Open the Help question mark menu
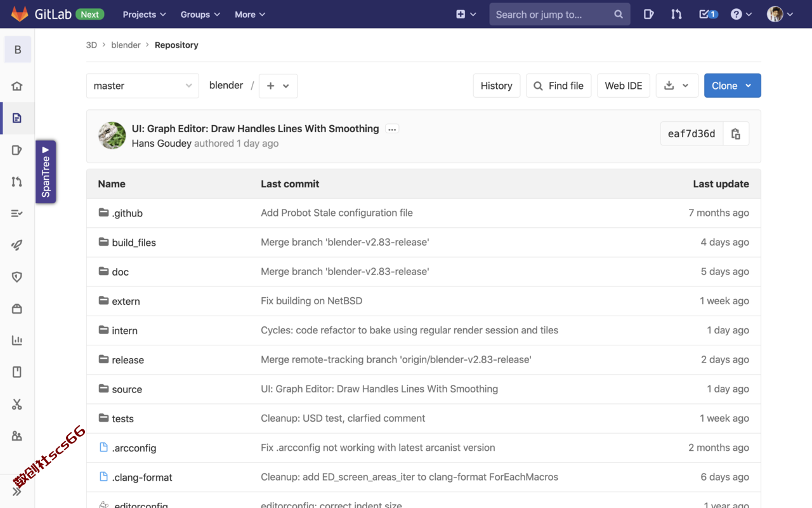The height and width of the screenshot is (508, 812). [x=741, y=14]
